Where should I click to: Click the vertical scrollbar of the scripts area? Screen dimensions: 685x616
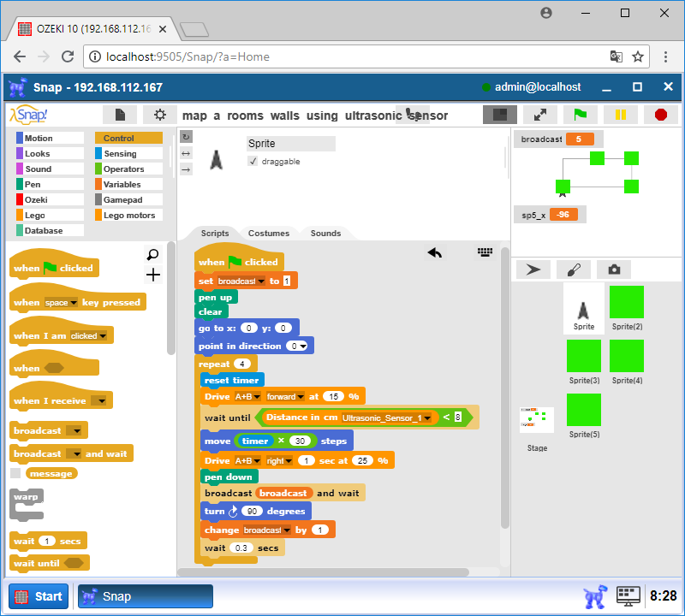coord(504,388)
